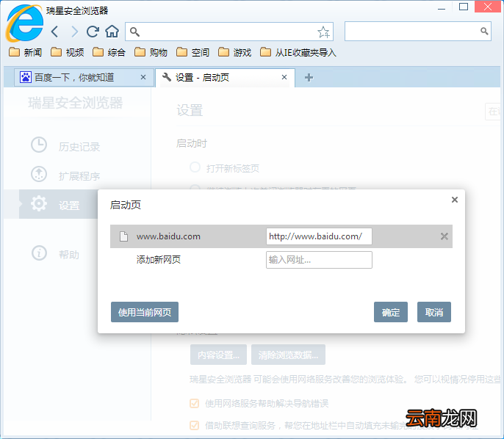Edit the http://www.baidu.com/ URL field

319,236
